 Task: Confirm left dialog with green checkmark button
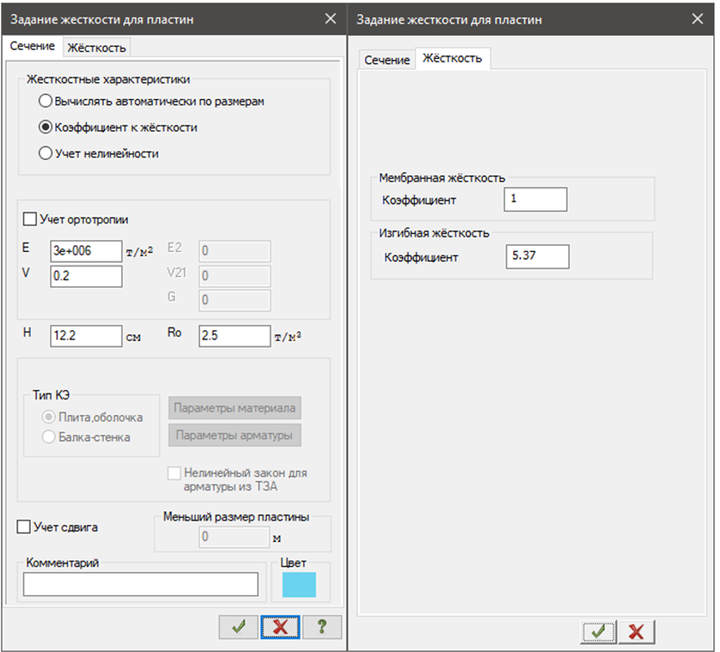pyautogui.click(x=238, y=626)
